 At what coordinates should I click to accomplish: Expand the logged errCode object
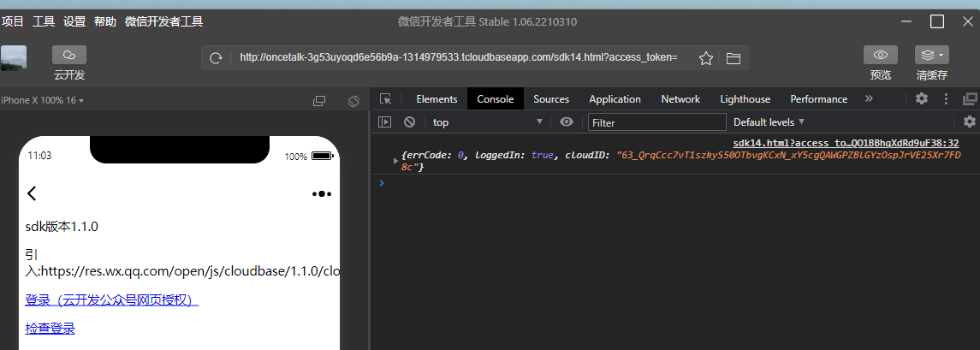coord(395,161)
